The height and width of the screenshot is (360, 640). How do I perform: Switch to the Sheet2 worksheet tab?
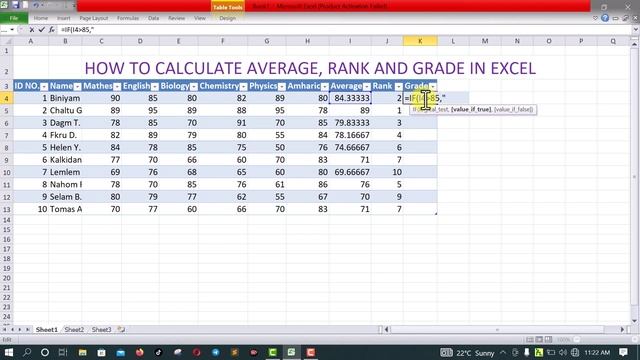point(74,329)
